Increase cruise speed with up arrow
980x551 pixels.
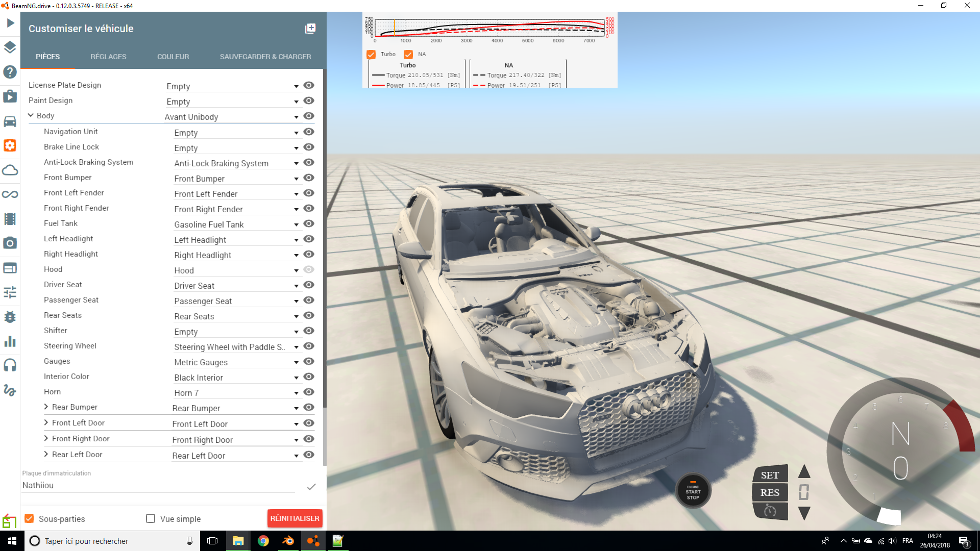[x=804, y=471]
